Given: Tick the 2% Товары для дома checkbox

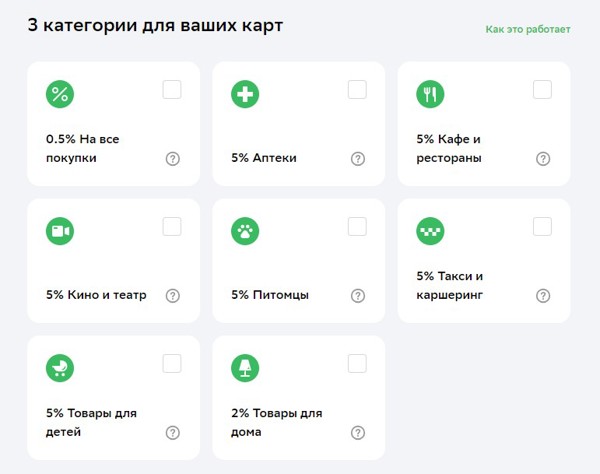Looking at the screenshot, I should [357, 364].
